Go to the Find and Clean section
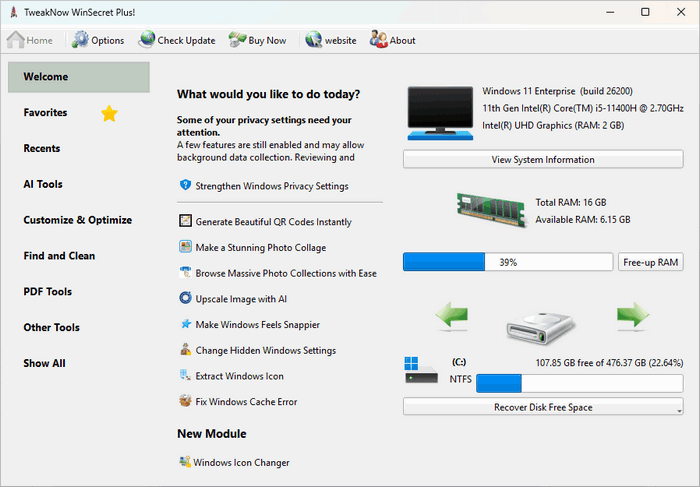 [x=59, y=256]
